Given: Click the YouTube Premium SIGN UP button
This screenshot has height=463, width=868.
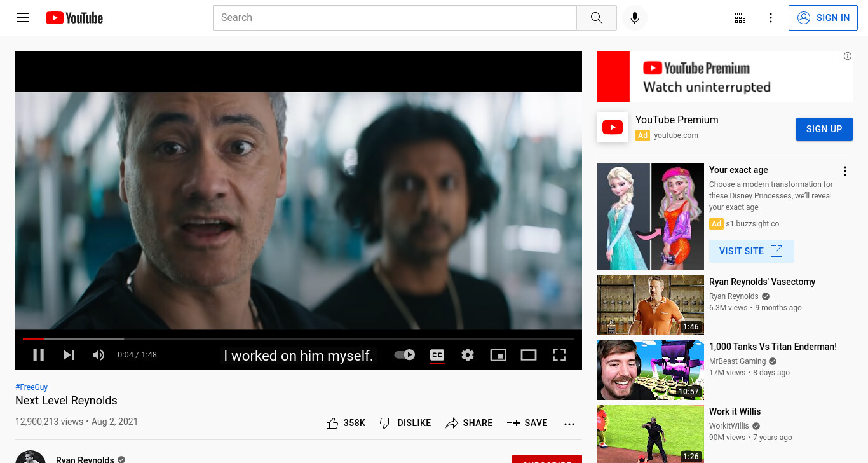Looking at the screenshot, I should [824, 129].
